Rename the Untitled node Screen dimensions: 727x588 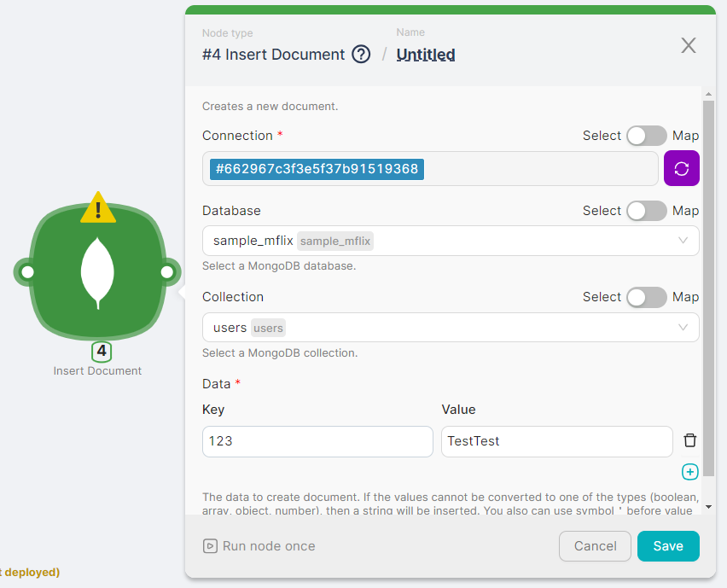click(x=425, y=54)
